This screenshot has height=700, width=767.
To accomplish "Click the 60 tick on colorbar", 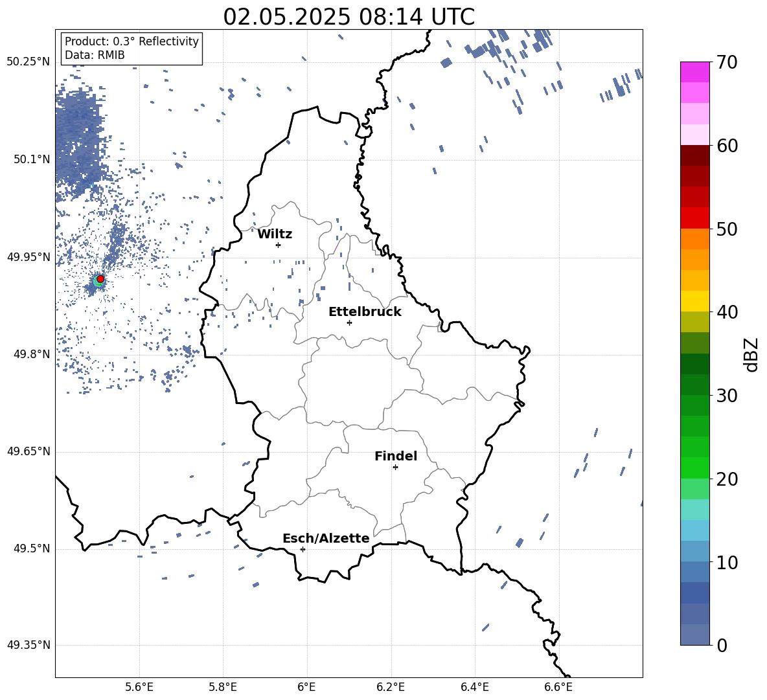I will pos(726,146).
